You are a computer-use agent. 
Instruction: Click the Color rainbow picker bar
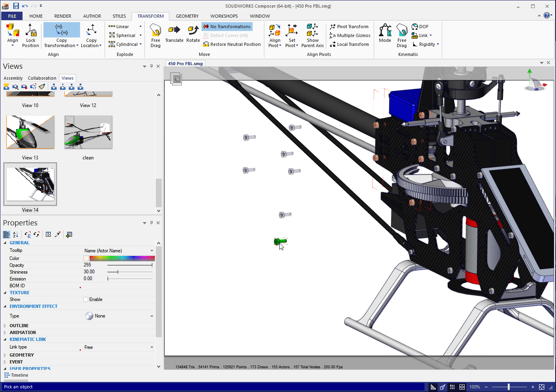coord(122,258)
